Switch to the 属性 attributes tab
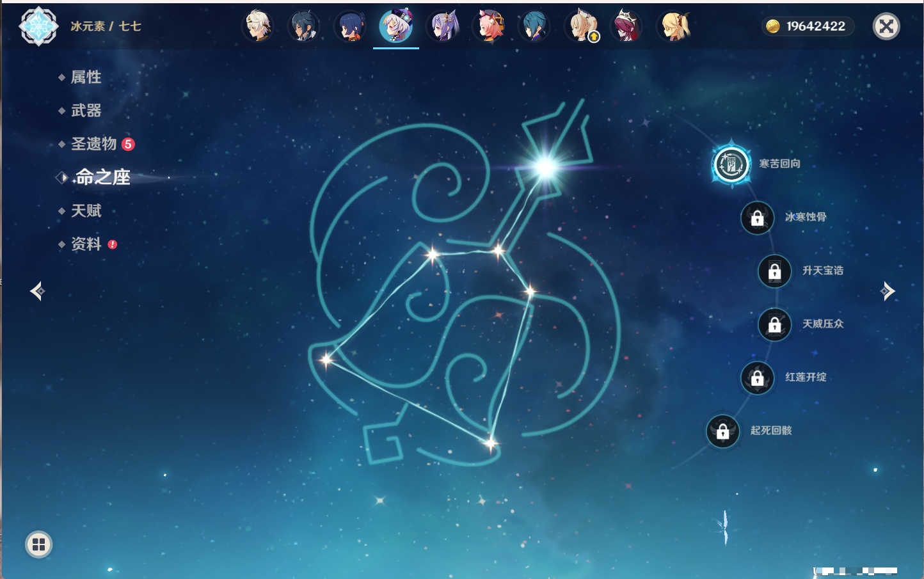 pyautogui.click(x=86, y=77)
